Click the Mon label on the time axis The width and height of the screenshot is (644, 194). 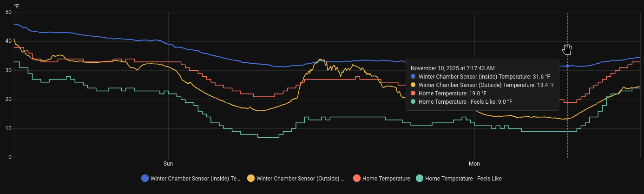tap(474, 164)
